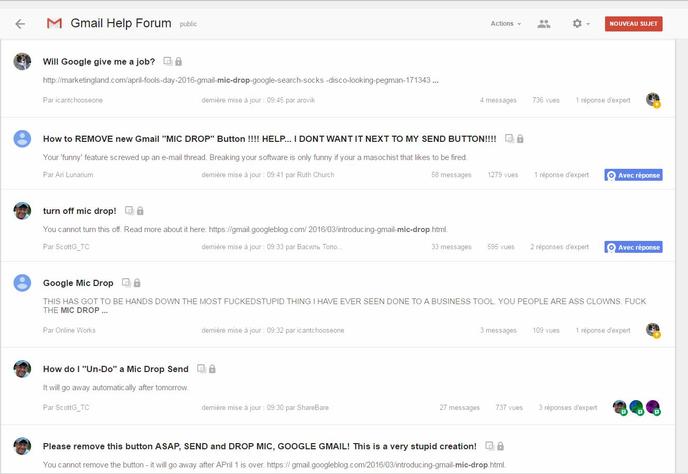Click 'Gmail Help Forum' title text
Image resolution: width=688 pixels, height=474 pixels.
(x=121, y=23)
